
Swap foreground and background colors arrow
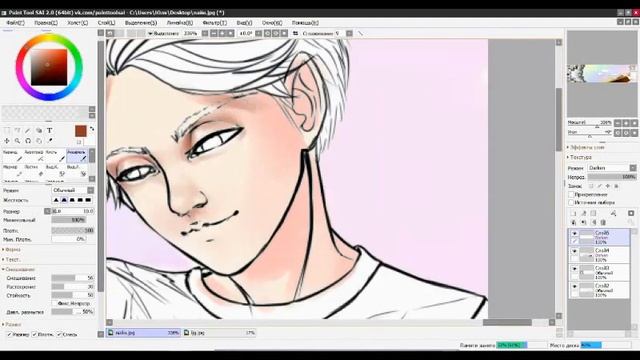click(92, 129)
